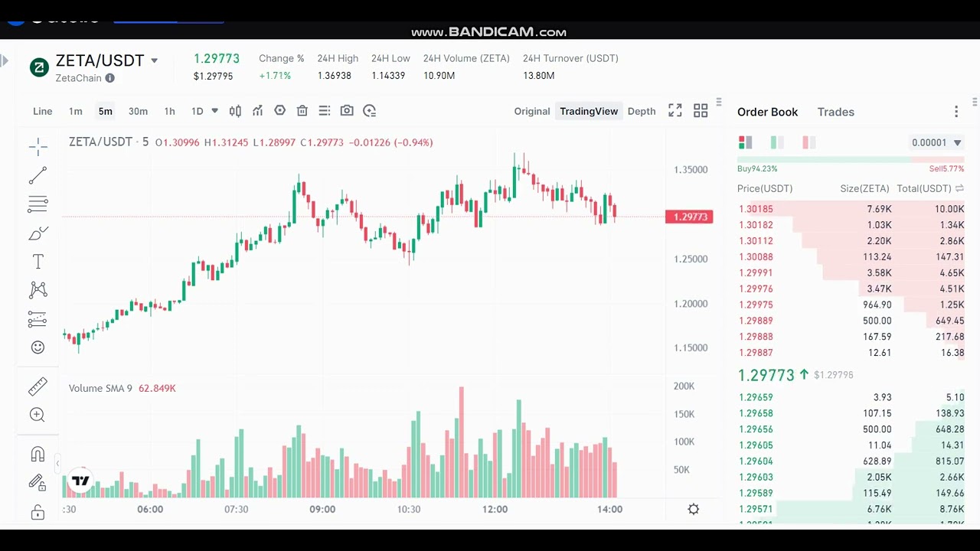Take a chart snapshot with camera icon

347,111
